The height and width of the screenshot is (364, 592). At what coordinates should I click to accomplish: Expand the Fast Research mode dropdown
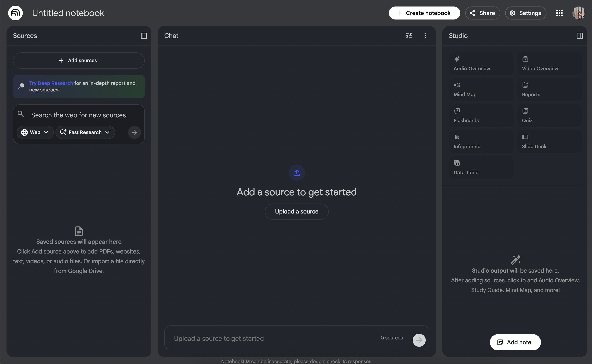85,132
